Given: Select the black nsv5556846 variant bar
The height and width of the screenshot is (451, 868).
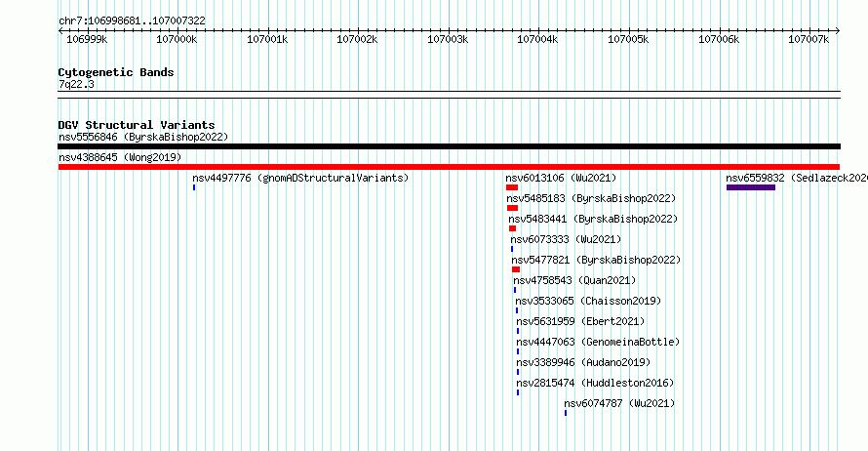Looking at the screenshot, I should pyautogui.click(x=449, y=146).
